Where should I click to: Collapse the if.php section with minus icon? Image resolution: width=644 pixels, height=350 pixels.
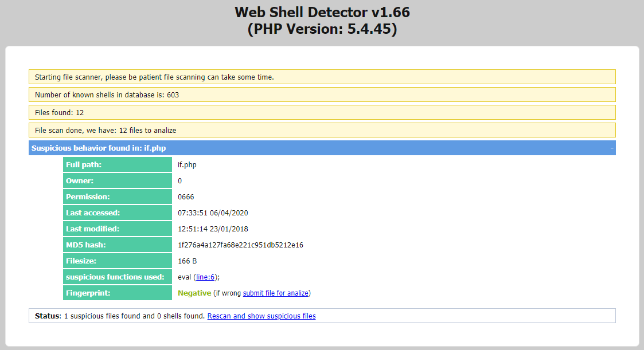click(611, 148)
